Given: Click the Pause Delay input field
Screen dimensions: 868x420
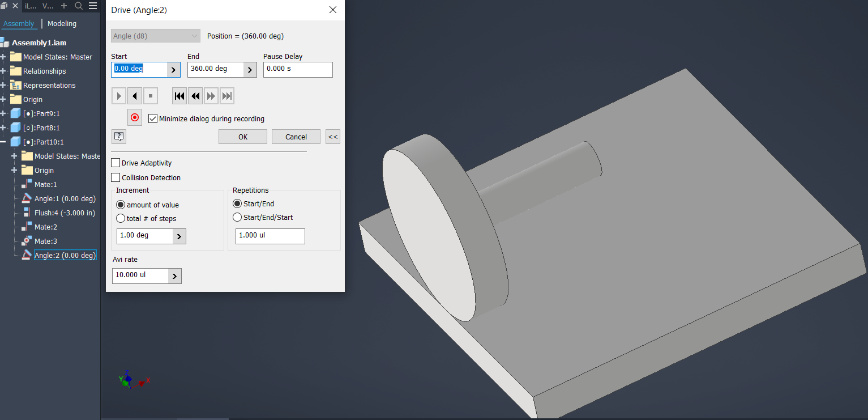Looking at the screenshot, I should point(298,69).
